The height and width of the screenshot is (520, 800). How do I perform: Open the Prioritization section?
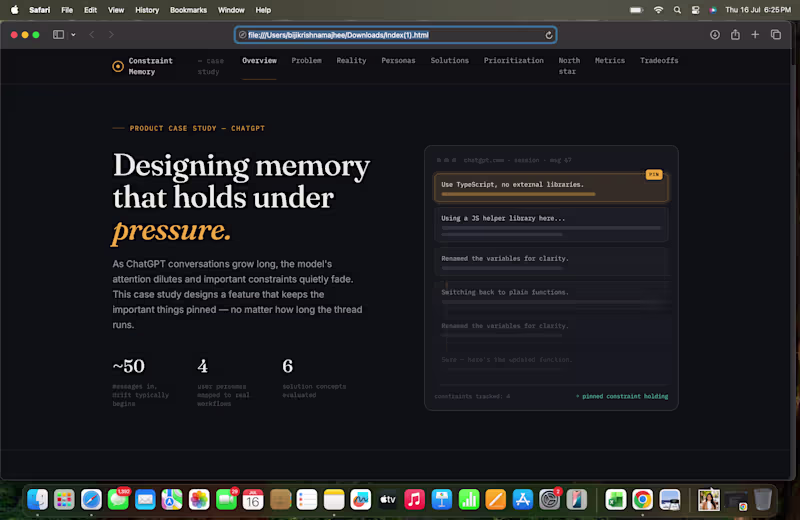513,60
